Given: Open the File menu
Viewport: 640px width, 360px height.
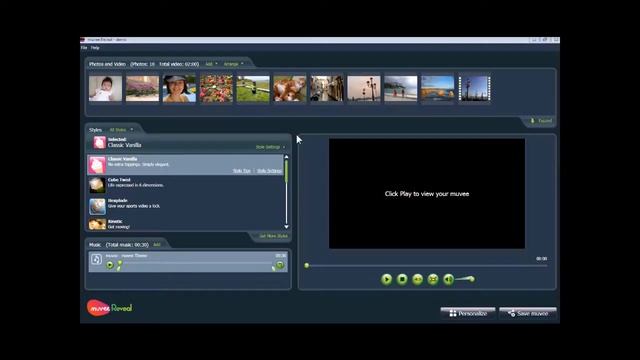Looking at the screenshot, I should click(x=84, y=48).
